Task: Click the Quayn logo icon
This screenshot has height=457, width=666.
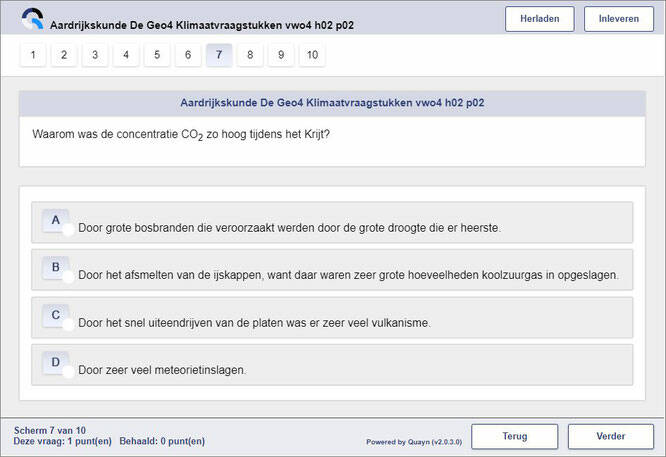Action: (33, 19)
